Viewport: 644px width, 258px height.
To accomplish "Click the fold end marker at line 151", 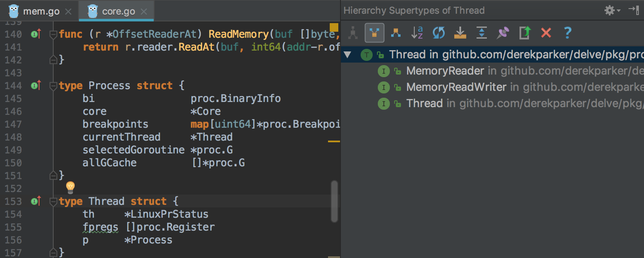I will point(54,176).
